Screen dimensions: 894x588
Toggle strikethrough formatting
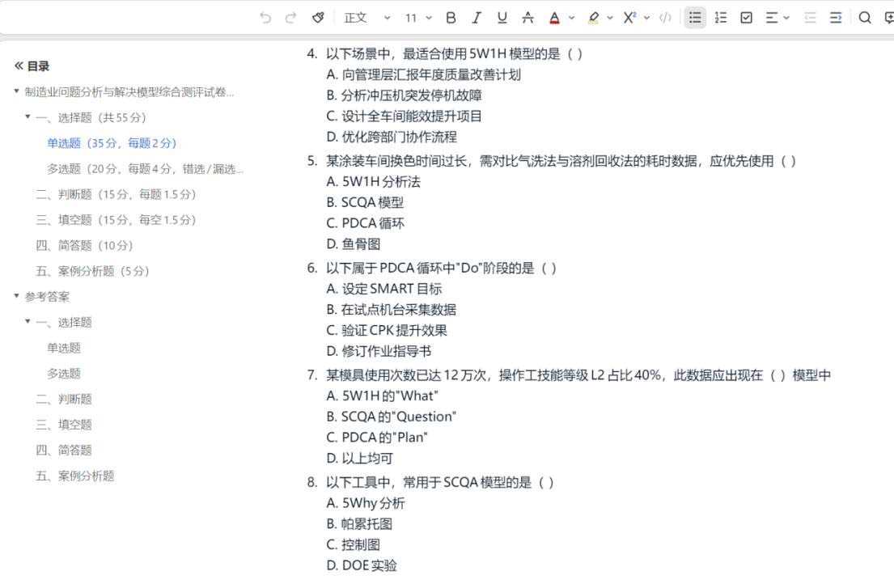[528, 18]
